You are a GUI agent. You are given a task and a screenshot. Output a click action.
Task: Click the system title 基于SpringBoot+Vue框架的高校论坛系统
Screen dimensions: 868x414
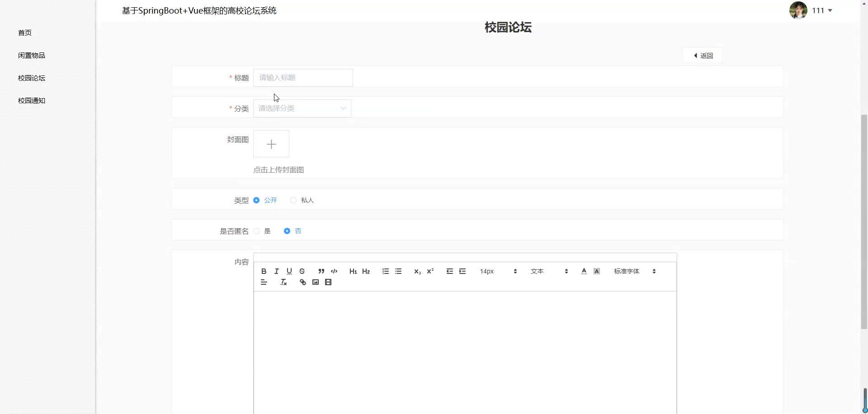(199, 10)
